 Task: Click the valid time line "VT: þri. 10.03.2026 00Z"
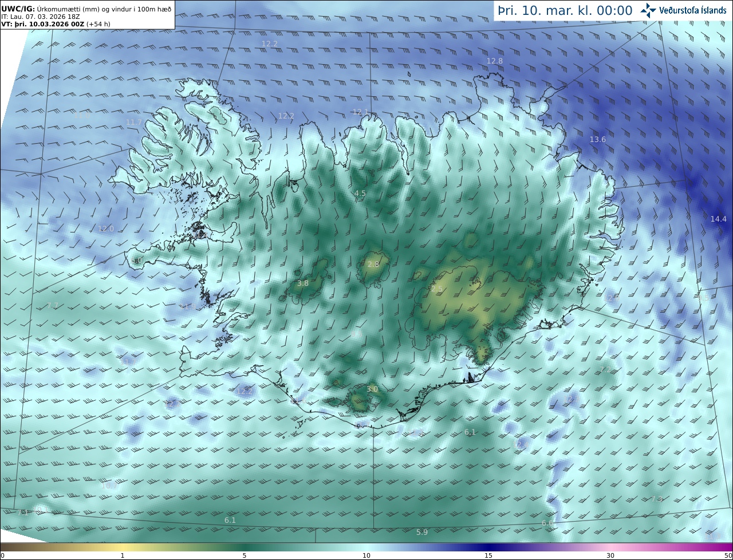coord(43,24)
